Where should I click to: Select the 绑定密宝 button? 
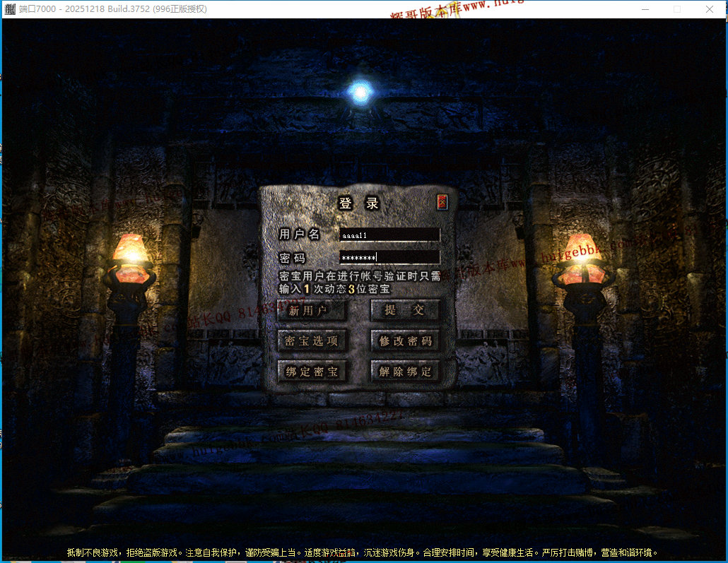click(x=312, y=372)
